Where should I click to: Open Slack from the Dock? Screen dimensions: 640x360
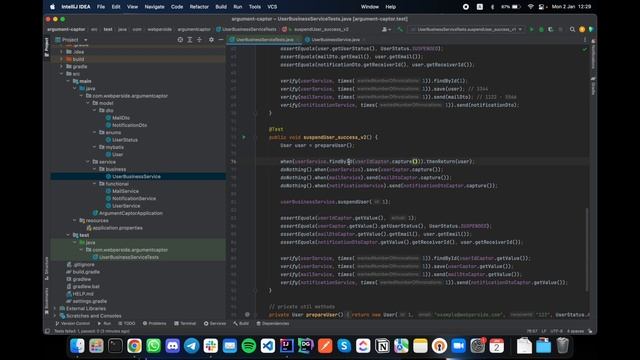(211, 346)
